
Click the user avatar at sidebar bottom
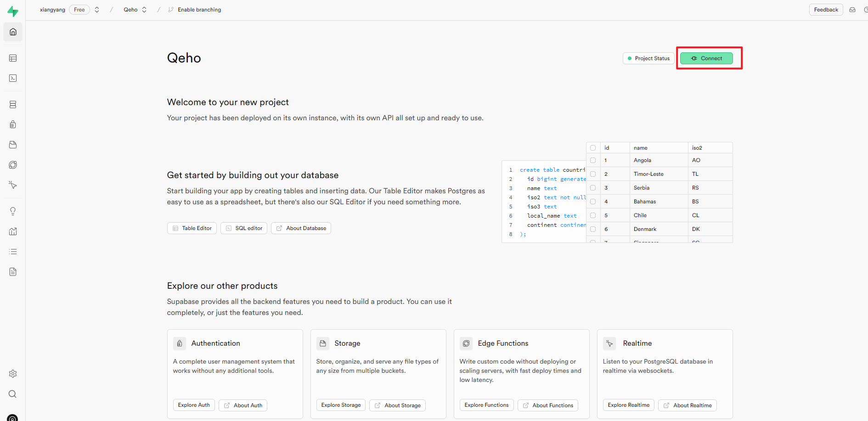pyautogui.click(x=13, y=418)
